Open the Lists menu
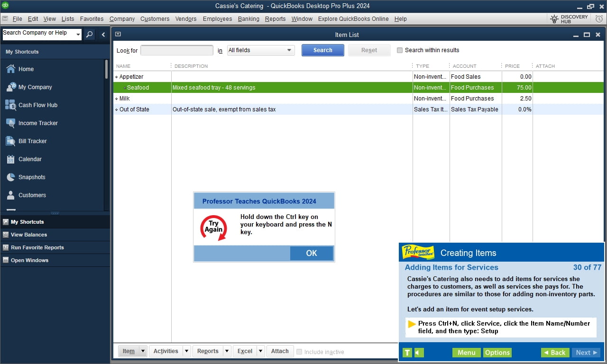Image resolution: width=607 pixels, height=364 pixels. pos(68,19)
